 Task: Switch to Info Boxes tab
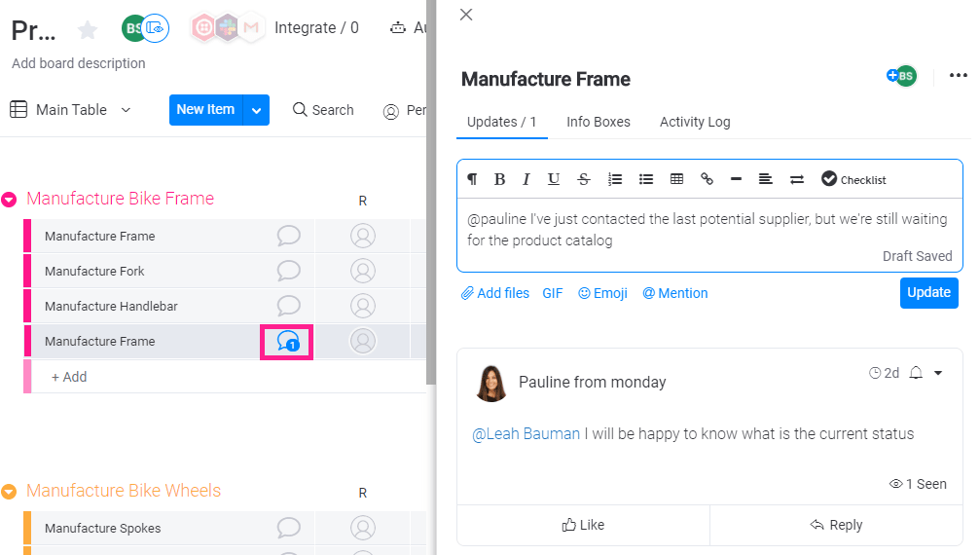[x=599, y=122]
